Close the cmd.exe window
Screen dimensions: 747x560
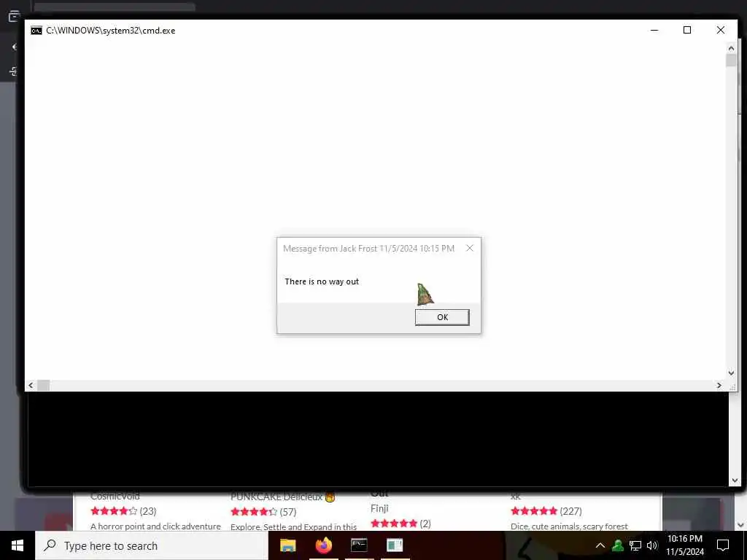click(x=720, y=30)
